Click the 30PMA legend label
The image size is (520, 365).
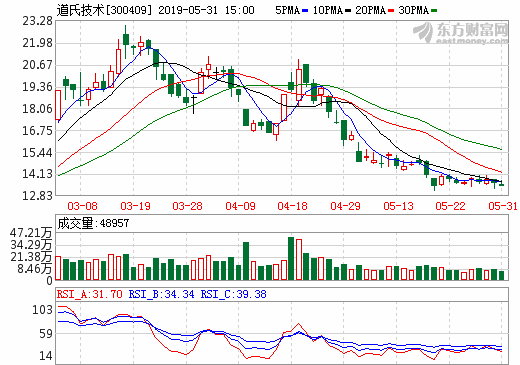pyautogui.click(x=413, y=11)
